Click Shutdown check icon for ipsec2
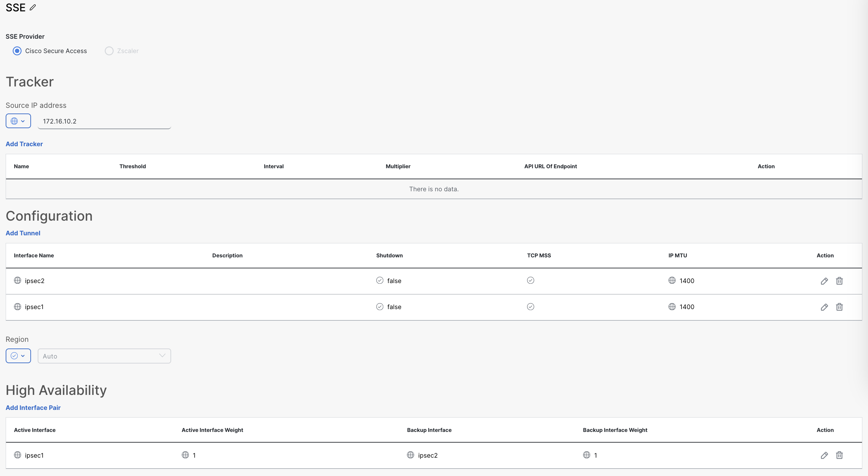The height and width of the screenshot is (476, 868). pos(379,280)
